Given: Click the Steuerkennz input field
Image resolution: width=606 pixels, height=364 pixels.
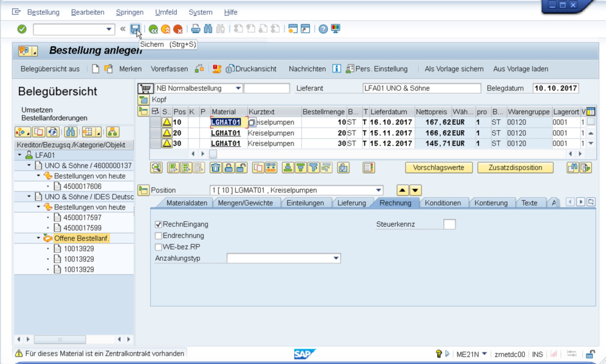Looking at the screenshot, I should pyautogui.click(x=450, y=224).
